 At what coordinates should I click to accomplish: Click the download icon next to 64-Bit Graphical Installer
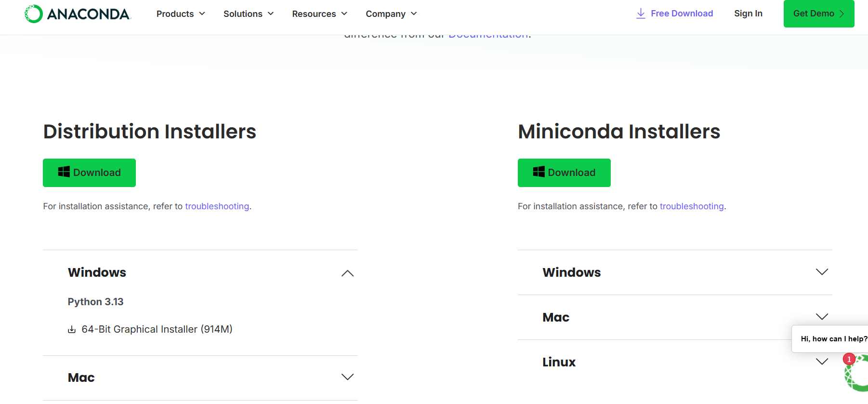tap(72, 330)
